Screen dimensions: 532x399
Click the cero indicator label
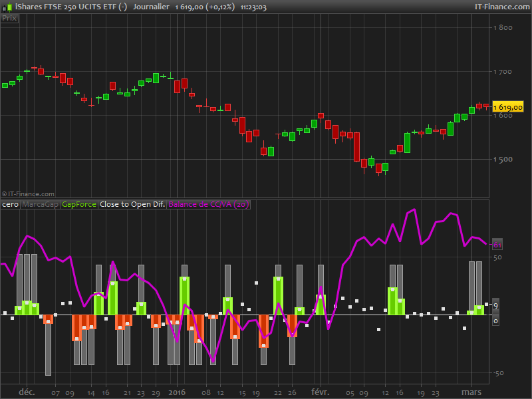click(10, 204)
